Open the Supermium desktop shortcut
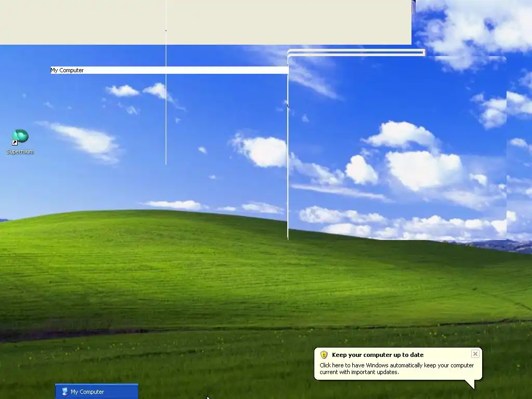This screenshot has width=532, height=399. click(20, 142)
